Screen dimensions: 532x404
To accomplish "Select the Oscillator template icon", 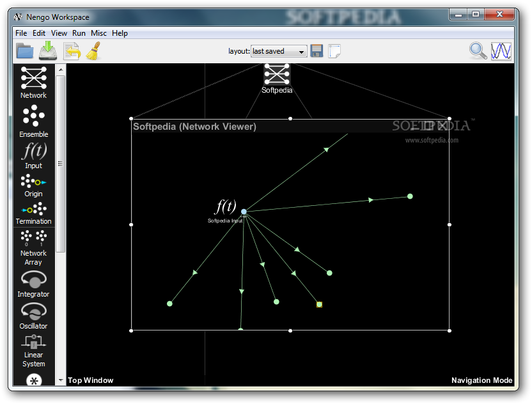I will click(34, 311).
